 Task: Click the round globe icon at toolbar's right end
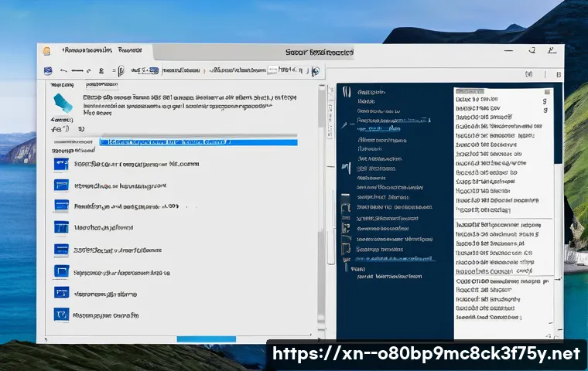315,71
